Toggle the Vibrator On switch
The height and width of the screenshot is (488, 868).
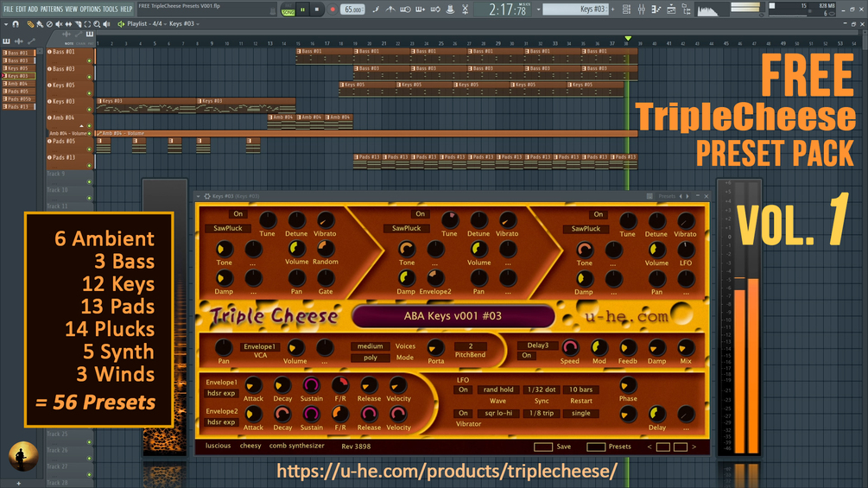463,414
